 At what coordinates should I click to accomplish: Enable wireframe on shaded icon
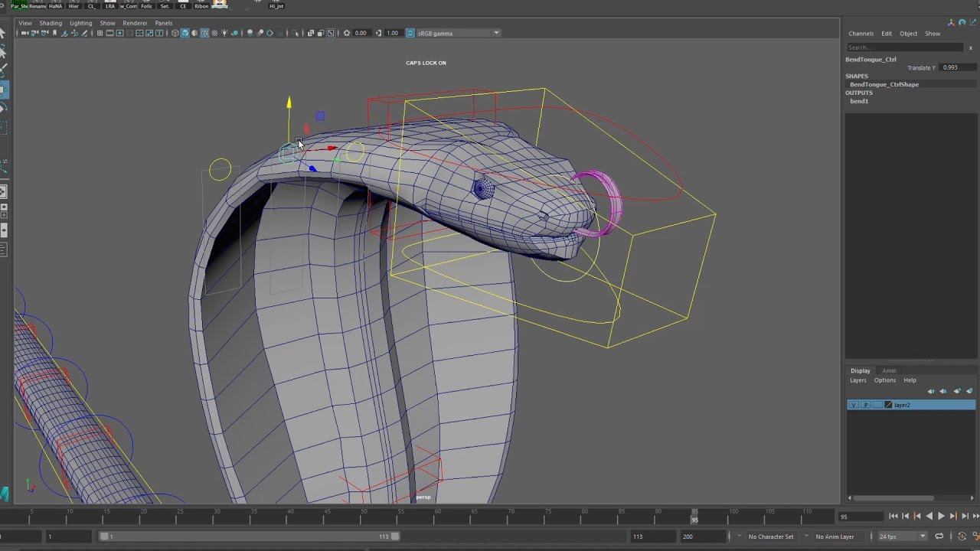pyautogui.click(x=204, y=33)
